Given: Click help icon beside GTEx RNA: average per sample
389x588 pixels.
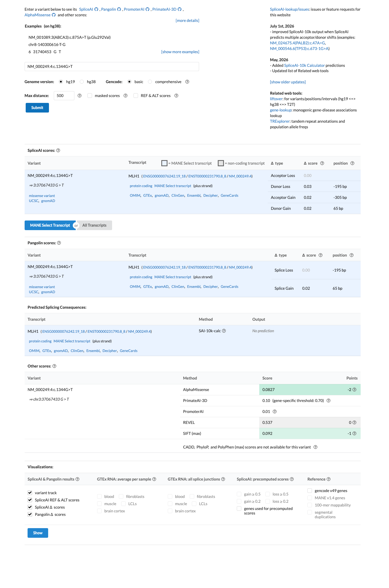Looking at the screenshot, I should pos(154,479).
